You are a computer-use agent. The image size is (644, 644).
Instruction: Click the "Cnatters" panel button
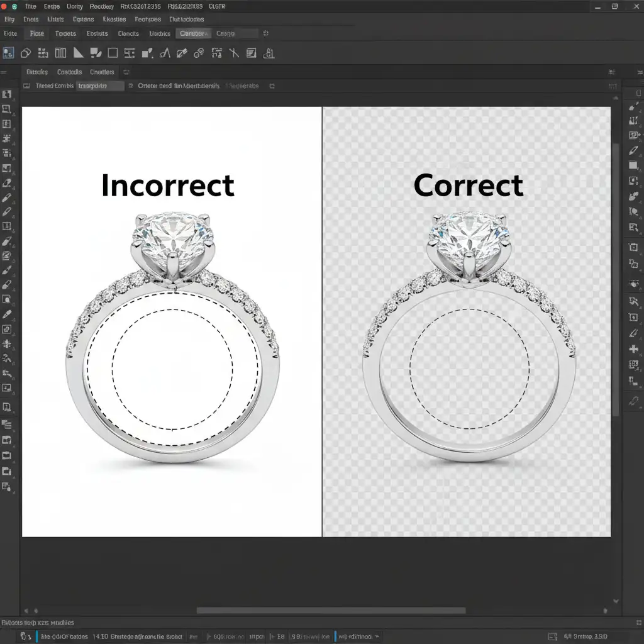coord(102,72)
